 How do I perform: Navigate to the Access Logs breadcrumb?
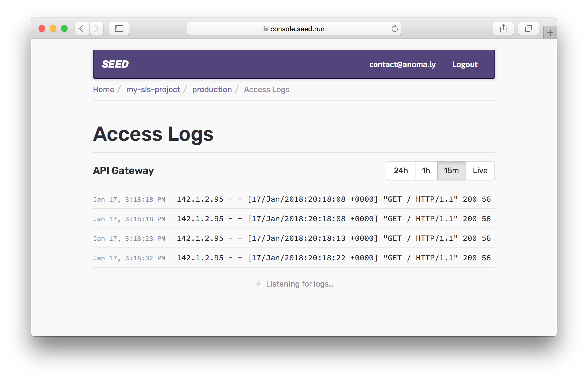(266, 89)
